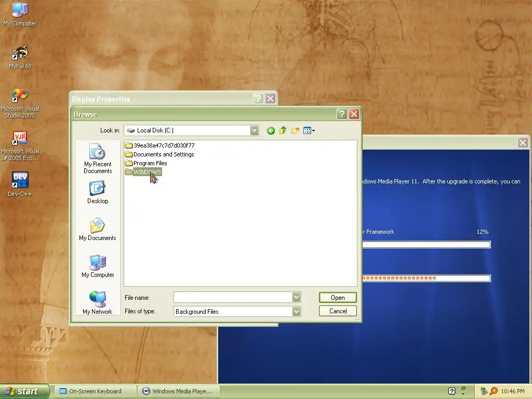The height and width of the screenshot is (399, 532).
Task: Click the green network tray icon
Action: click(x=484, y=391)
